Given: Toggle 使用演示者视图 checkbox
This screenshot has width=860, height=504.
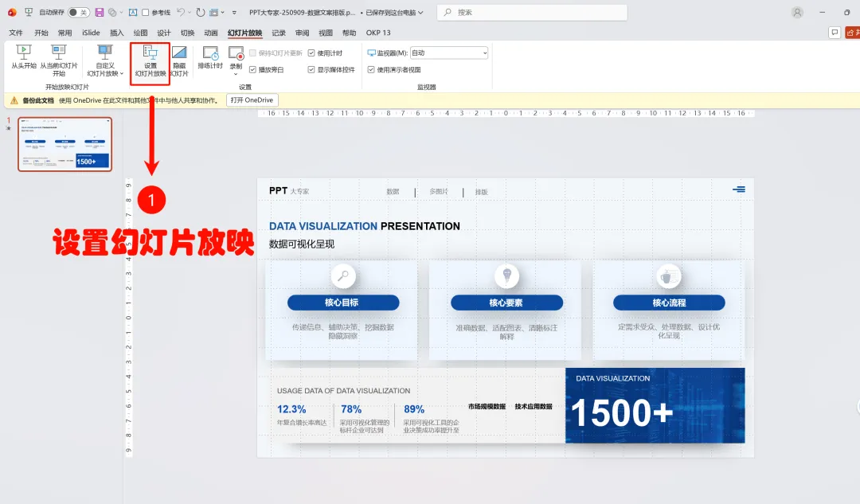Looking at the screenshot, I should pos(371,69).
